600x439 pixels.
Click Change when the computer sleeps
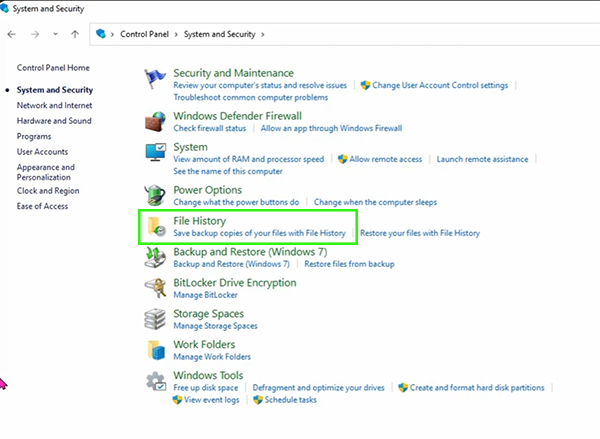[x=375, y=202]
